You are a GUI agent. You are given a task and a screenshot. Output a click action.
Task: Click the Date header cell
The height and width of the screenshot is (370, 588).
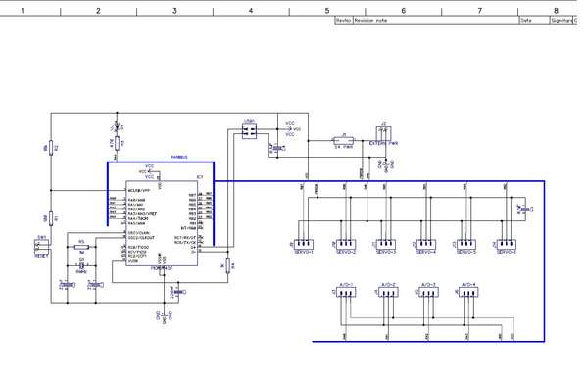pos(534,21)
